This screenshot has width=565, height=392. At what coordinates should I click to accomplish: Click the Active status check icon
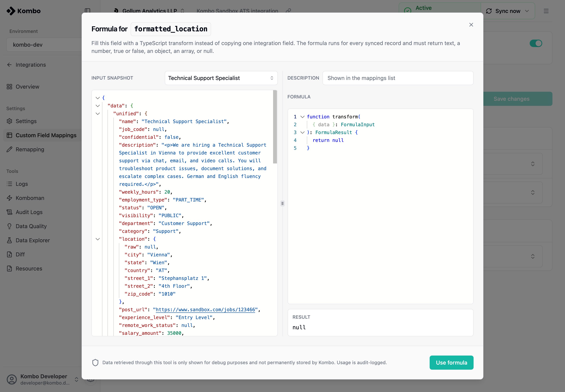click(408, 10)
